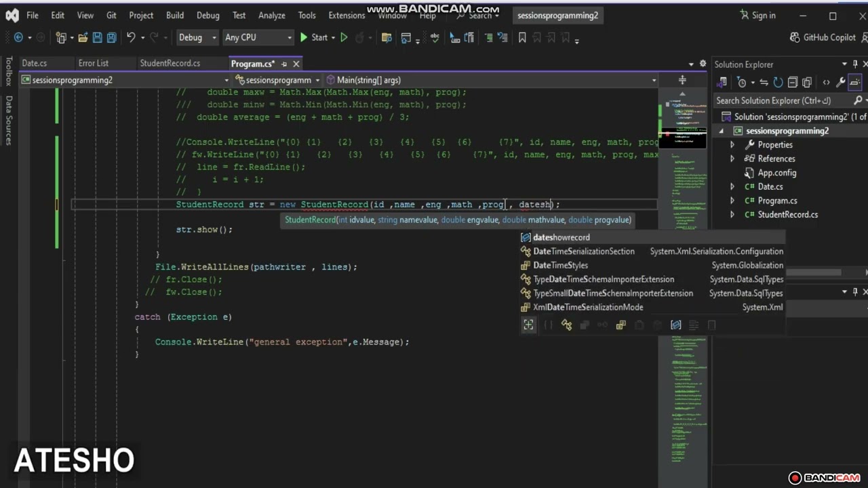
Task: Start without debugging using hollow play icon
Action: [x=344, y=38]
